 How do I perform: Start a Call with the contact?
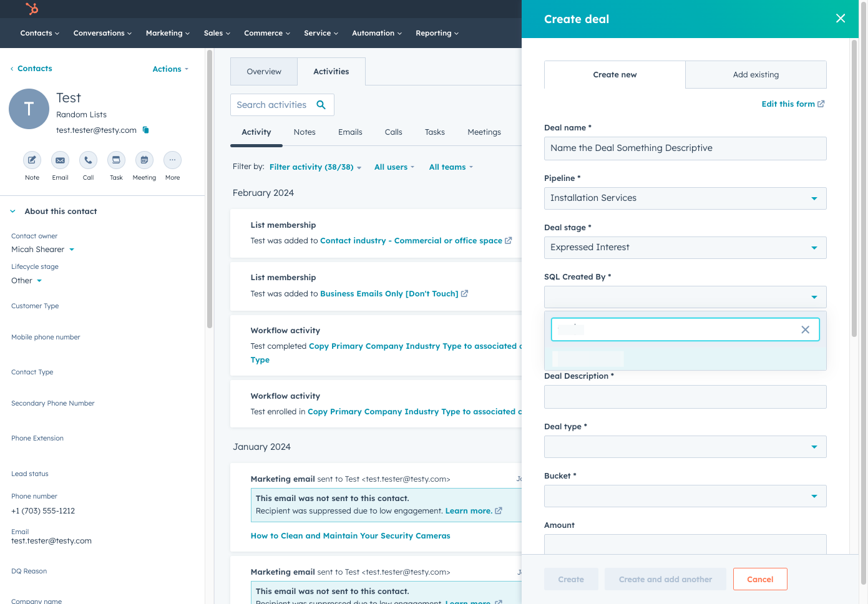click(88, 160)
